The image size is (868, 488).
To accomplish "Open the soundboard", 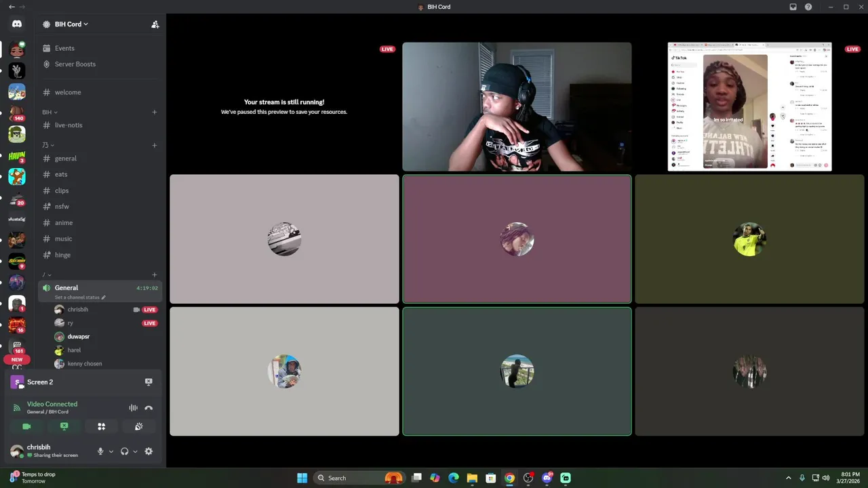I will (x=139, y=426).
